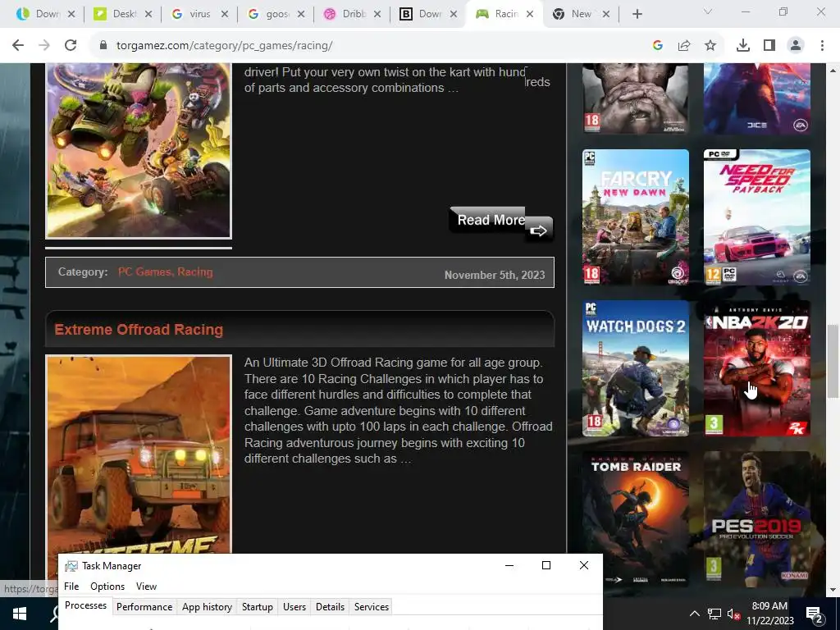Switch to Task Manager Services tab
Screen dimensions: 840x630
[372, 607]
